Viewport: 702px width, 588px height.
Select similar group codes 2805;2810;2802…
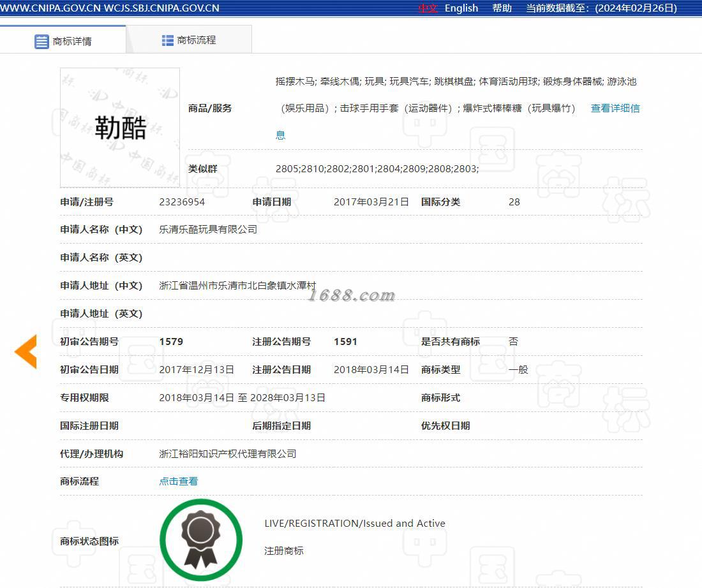(x=377, y=169)
